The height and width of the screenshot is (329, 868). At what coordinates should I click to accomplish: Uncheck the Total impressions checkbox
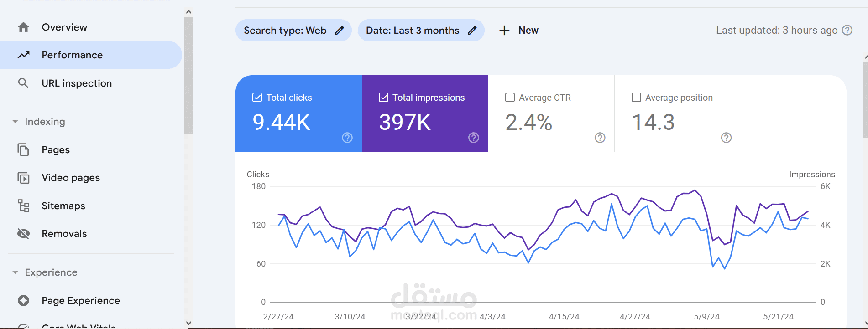tap(384, 98)
